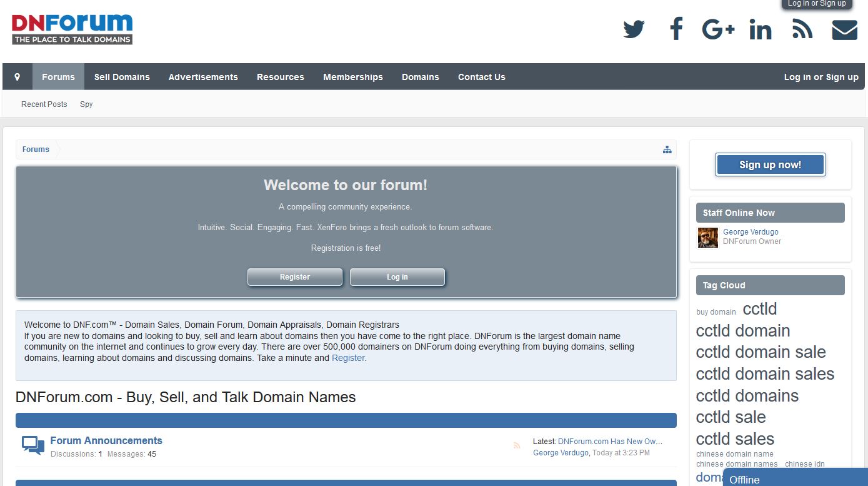Click the top Log in or Sign up tab
The height and width of the screenshot is (486, 868).
pyautogui.click(x=817, y=4)
